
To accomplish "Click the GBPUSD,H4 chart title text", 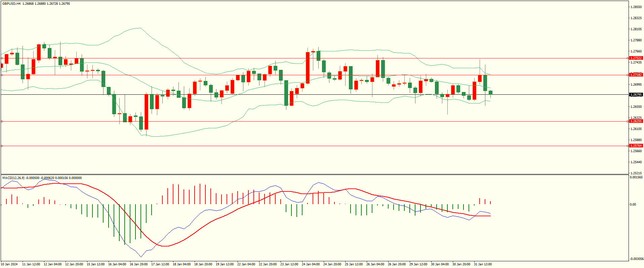I will click(11, 4).
